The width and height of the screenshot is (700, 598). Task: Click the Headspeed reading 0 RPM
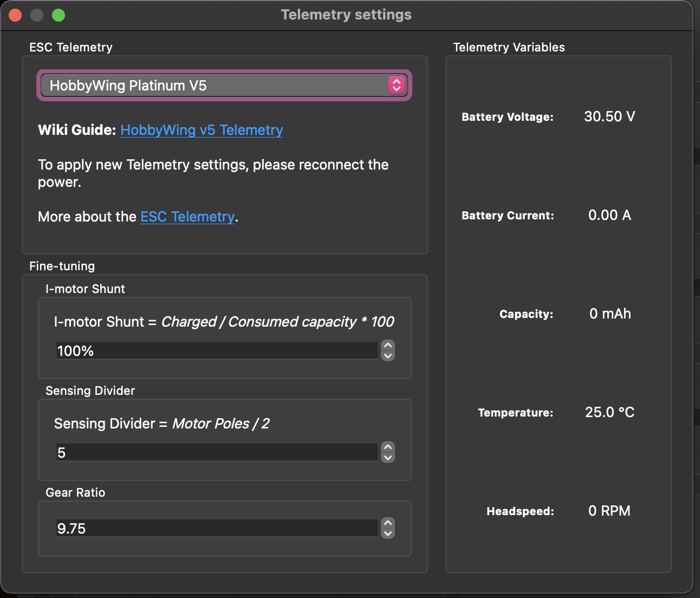tap(610, 511)
